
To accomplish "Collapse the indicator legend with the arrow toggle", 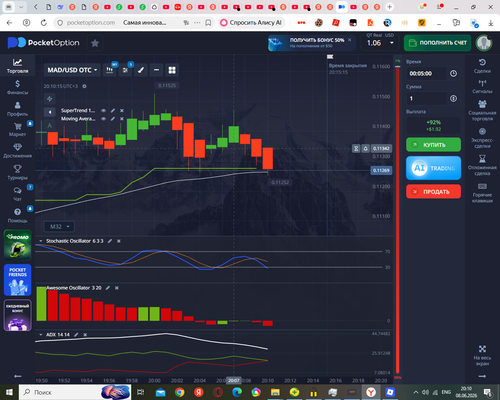I will [x=50, y=112].
